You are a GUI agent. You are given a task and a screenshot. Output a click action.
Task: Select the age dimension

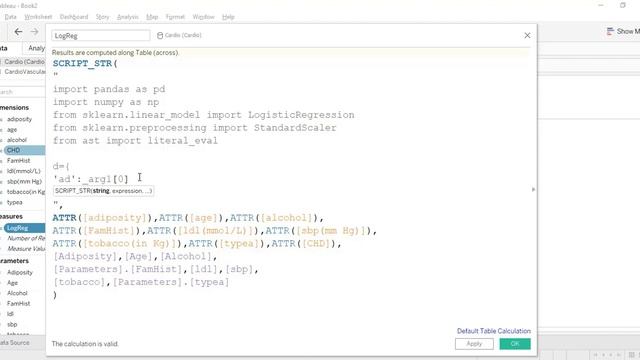point(12,129)
